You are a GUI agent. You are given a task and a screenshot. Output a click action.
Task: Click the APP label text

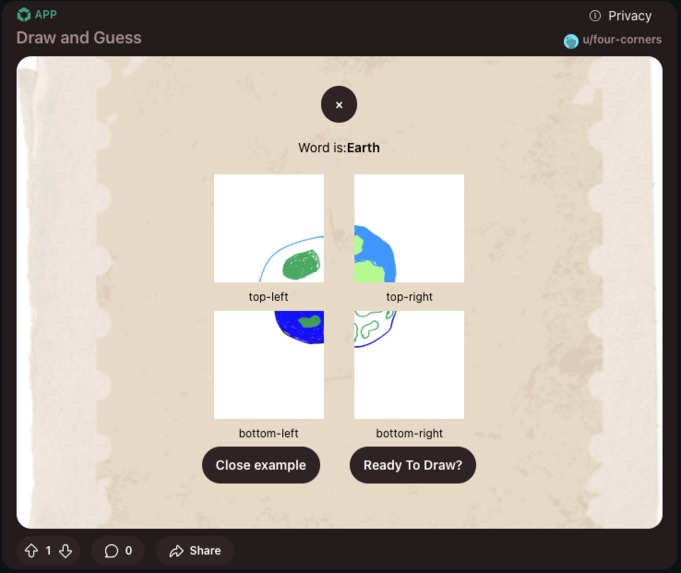pyautogui.click(x=46, y=14)
